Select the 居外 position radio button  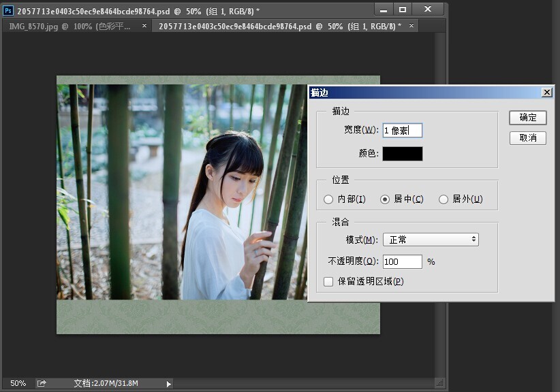tap(444, 199)
